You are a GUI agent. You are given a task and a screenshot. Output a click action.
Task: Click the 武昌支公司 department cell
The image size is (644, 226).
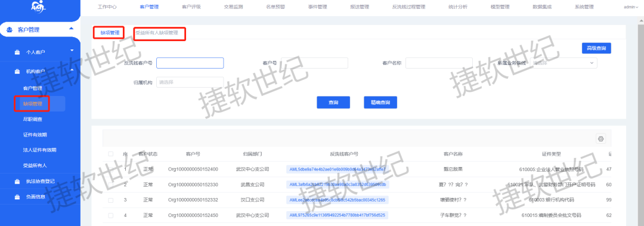[253, 184]
